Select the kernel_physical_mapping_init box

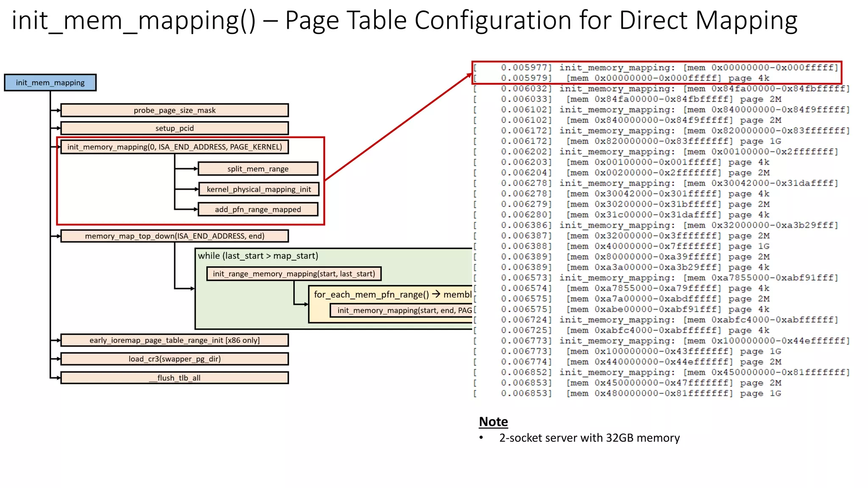[x=259, y=189]
